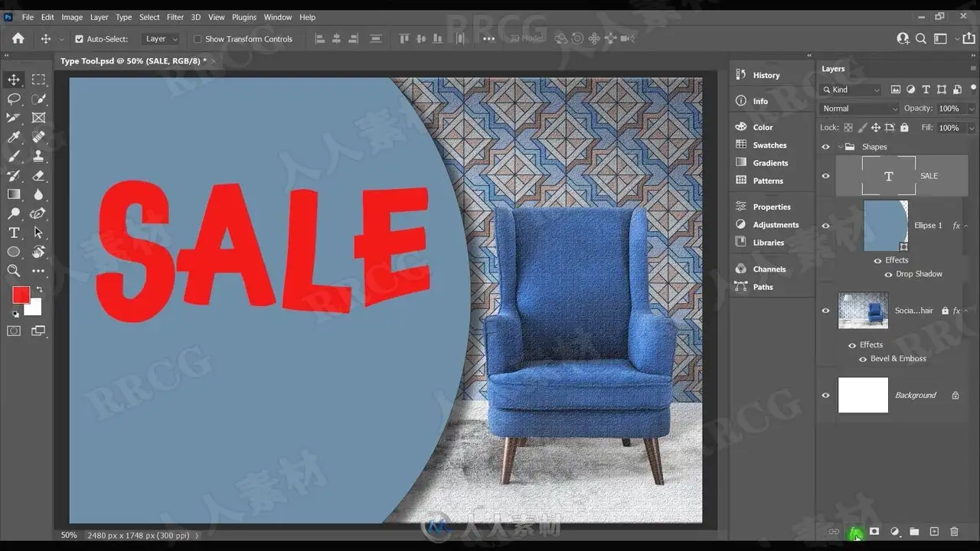Open the Filter menu
This screenshot has height=551, width=980.
175,17
